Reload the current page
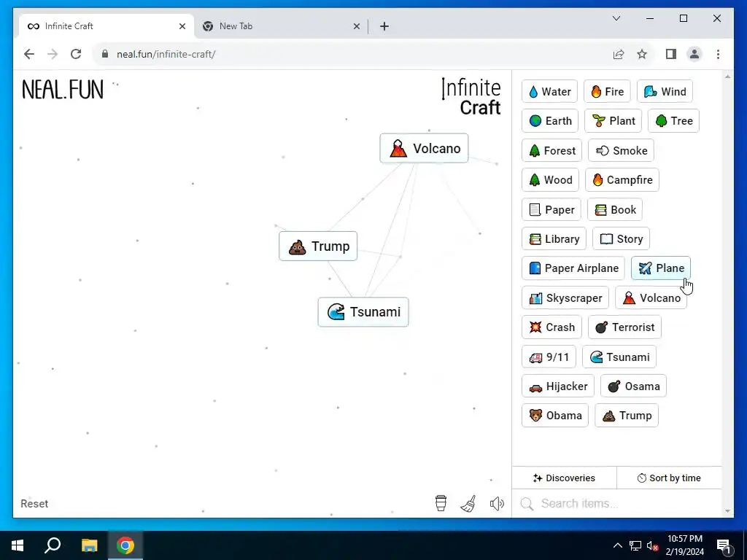The image size is (747, 560). [x=76, y=54]
